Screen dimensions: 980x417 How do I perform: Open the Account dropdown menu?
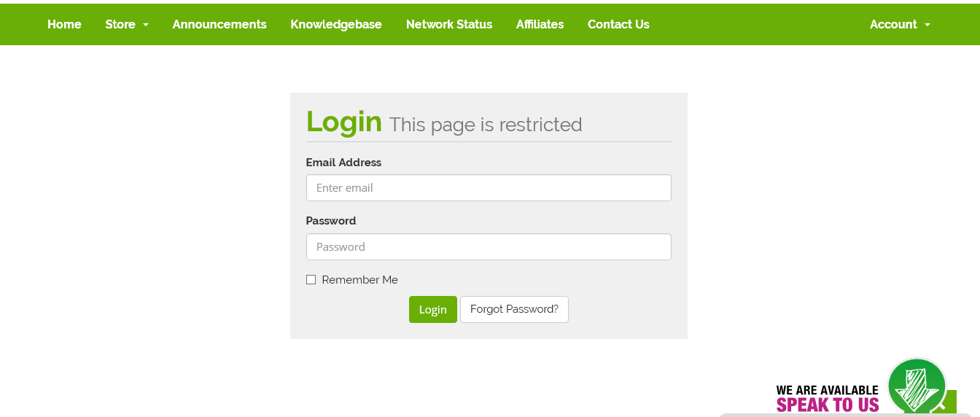(899, 24)
